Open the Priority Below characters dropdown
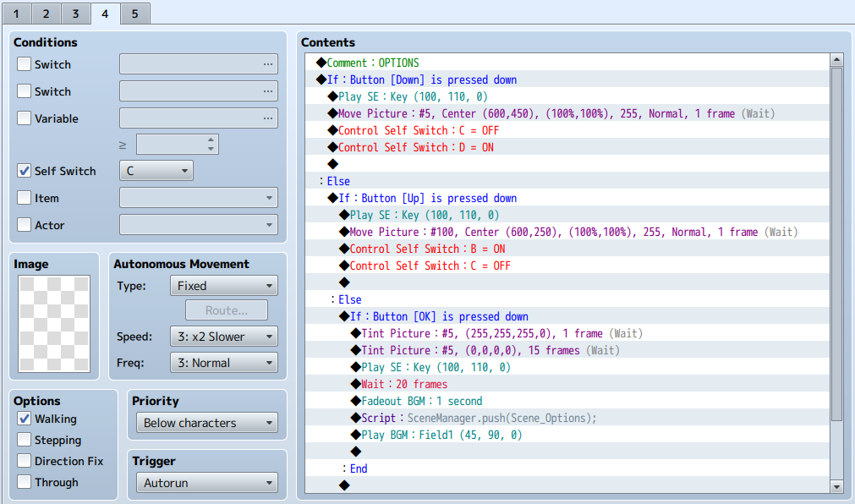Screen dimensions: 855x504 207,423
